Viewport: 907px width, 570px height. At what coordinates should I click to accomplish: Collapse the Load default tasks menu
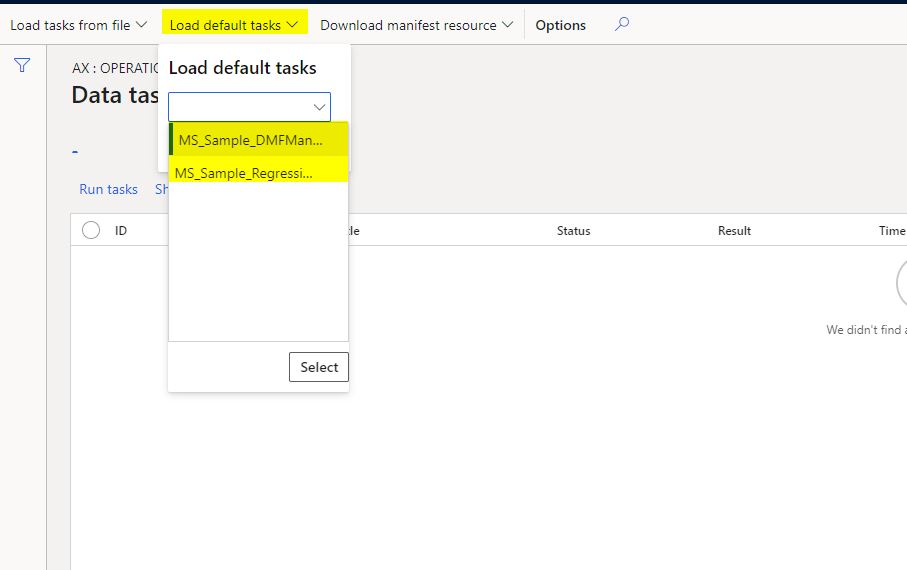click(234, 25)
